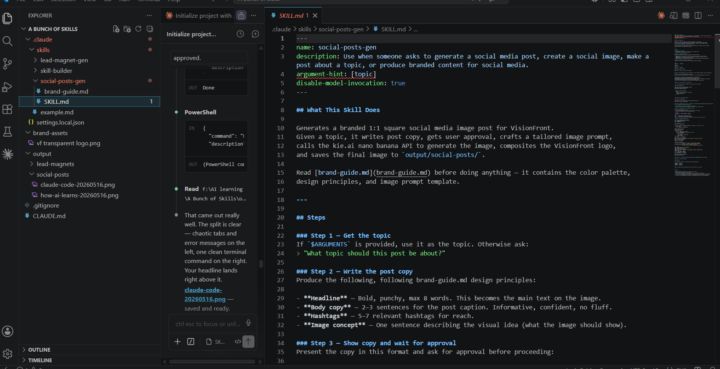Open the Run and Debug view
The width and height of the screenshot is (720, 369).
coord(7,87)
